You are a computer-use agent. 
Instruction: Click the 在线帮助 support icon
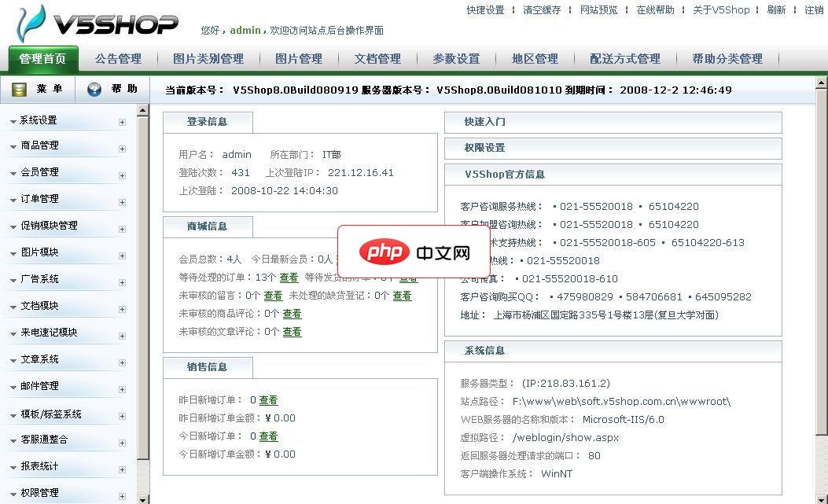[655, 10]
